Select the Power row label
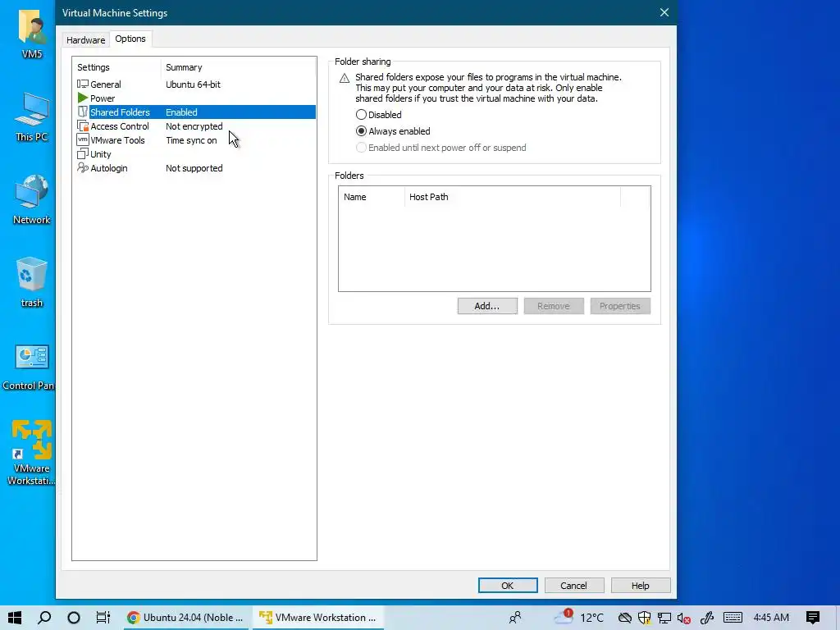 click(x=103, y=98)
